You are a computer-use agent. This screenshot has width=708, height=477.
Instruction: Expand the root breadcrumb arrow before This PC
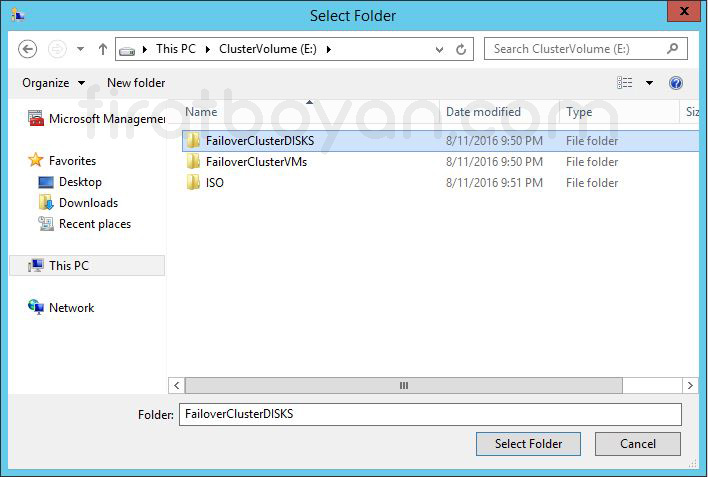pyautogui.click(x=145, y=49)
